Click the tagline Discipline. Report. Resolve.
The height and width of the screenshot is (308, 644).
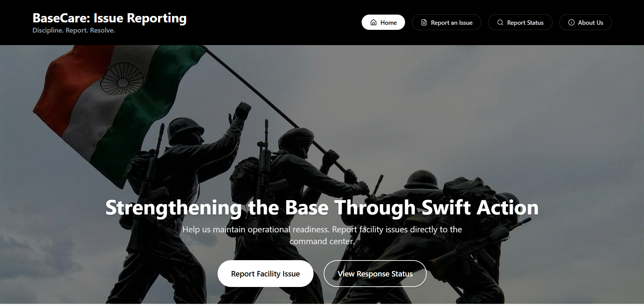pyautogui.click(x=74, y=30)
